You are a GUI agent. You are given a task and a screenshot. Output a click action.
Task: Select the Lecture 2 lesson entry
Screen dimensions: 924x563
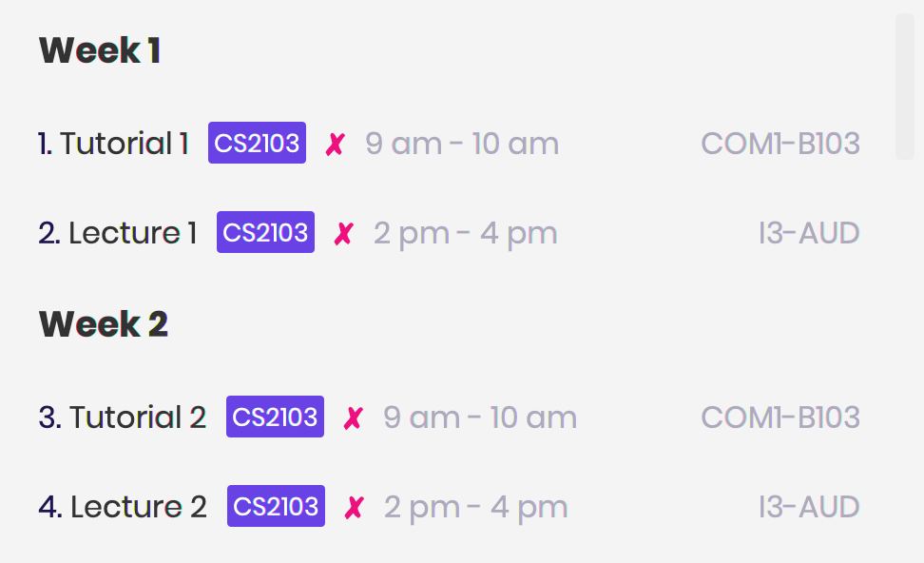click(x=449, y=507)
